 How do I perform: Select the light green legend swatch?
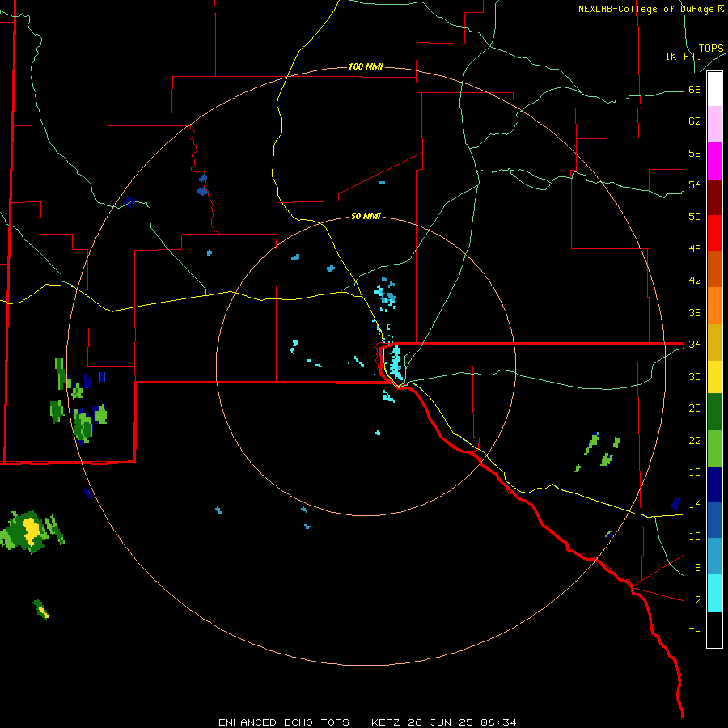point(714,448)
